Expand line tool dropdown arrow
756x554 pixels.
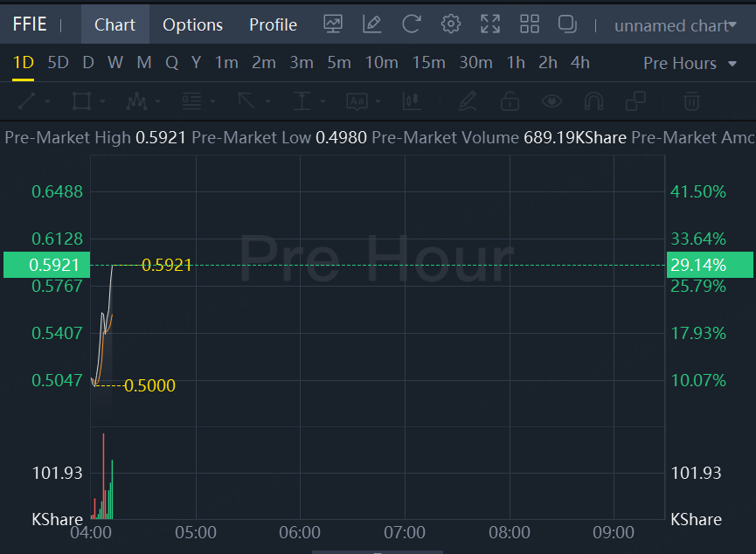pos(48,101)
